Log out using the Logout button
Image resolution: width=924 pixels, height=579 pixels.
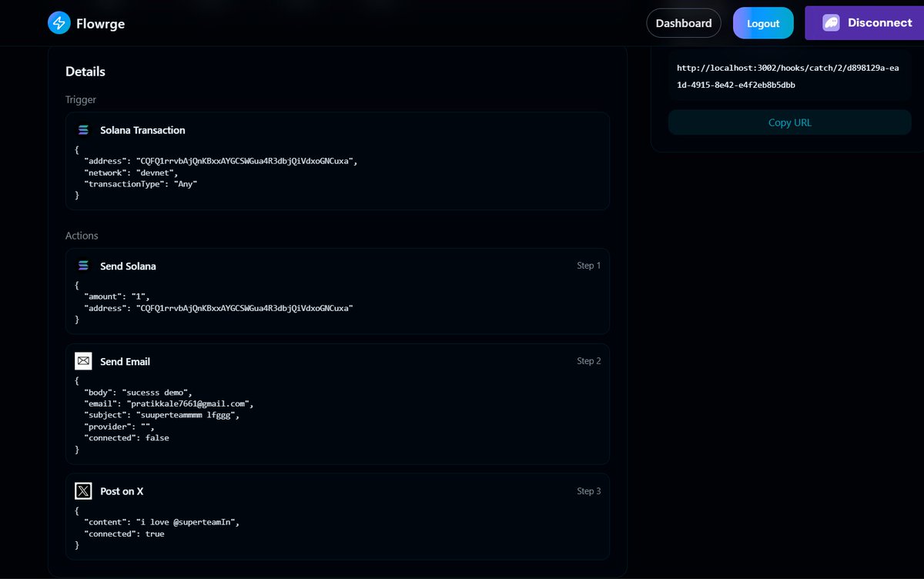pos(763,23)
